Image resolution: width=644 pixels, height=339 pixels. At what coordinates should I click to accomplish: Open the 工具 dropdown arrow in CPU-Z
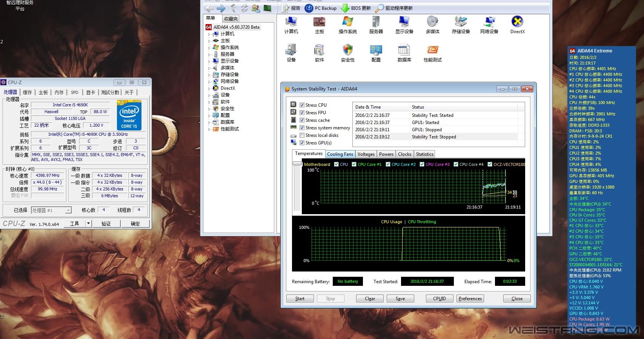[89, 224]
